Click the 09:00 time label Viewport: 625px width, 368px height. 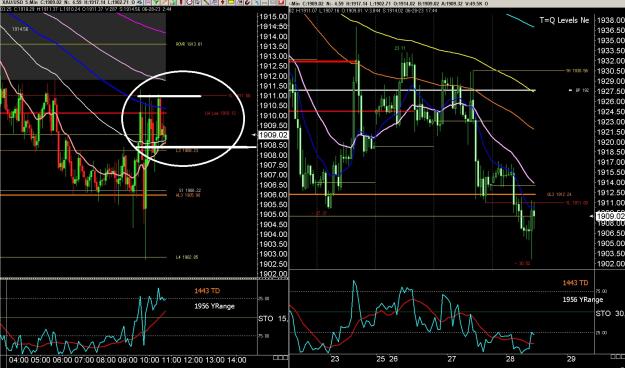[x=128, y=360]
